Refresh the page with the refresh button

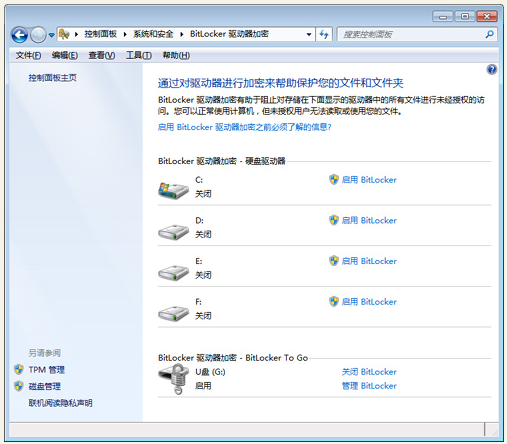pyautogui.click(x=324, y=34)
